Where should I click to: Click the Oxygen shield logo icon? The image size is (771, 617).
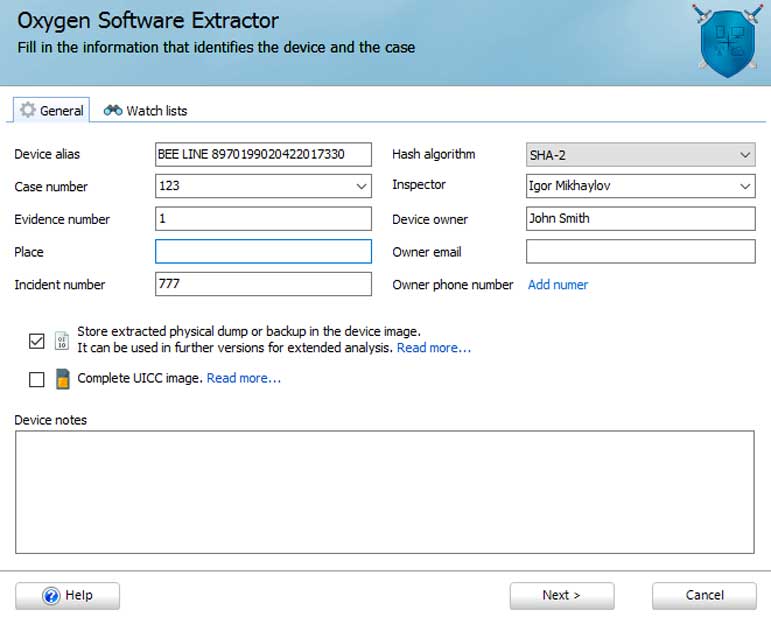[727, 41]
